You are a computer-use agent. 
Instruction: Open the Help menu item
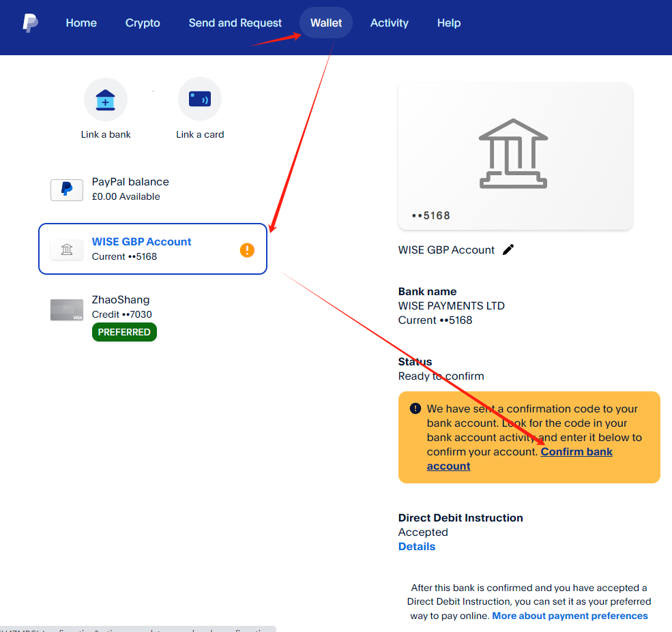point(449,22)
